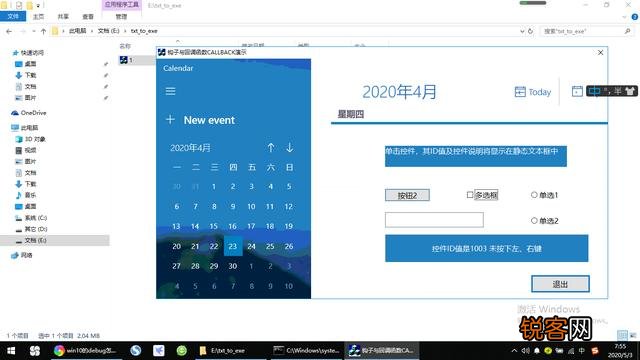Screen dimensions: 640x360
Task: Click the plus icon beside New event
Action: [x=170, y=120]
